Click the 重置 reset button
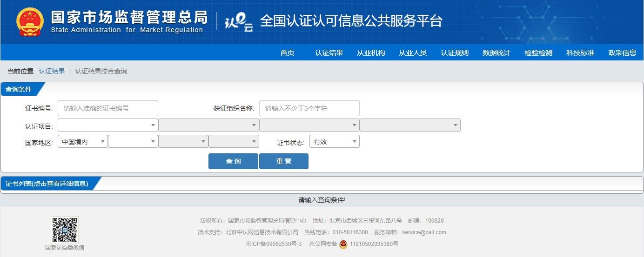644x257 pixels. 284,161
